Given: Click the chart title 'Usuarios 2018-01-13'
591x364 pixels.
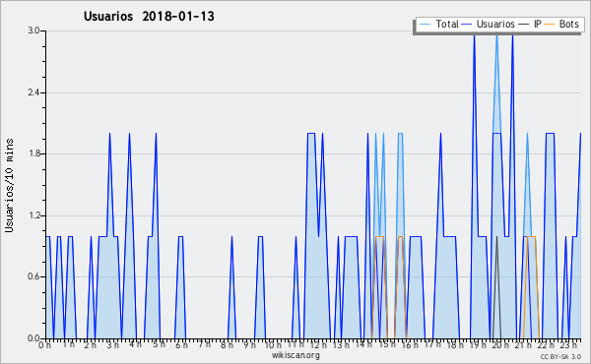Looking at the screenshot, I should (x=149, y=17).
